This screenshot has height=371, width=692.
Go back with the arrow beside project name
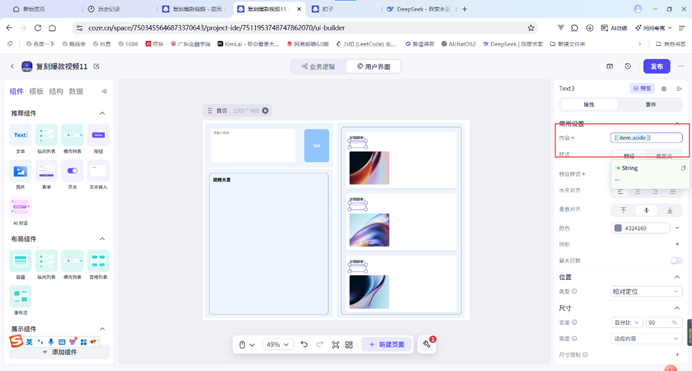(x=12, y=66)
